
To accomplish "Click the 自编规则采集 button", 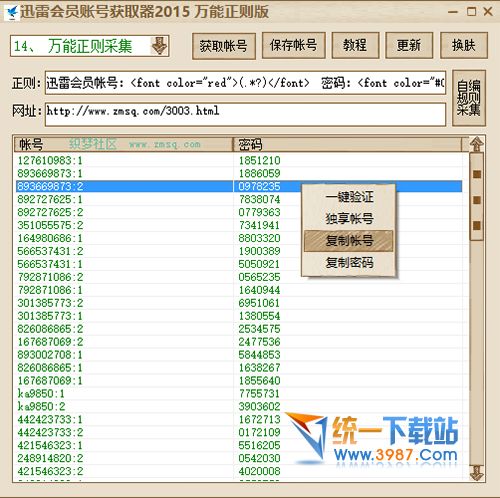I will [469, 98].
